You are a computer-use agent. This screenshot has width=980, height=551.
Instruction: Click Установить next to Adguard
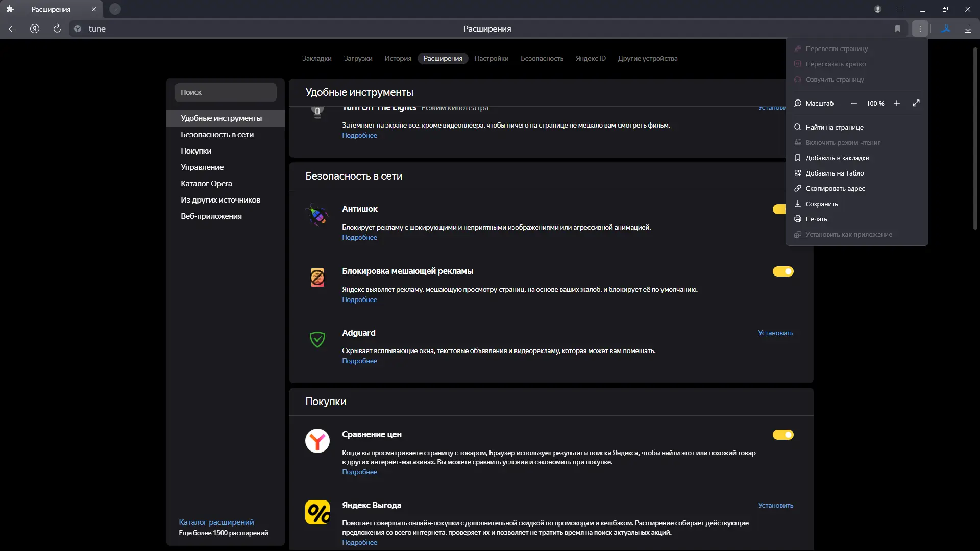coord(775,333)
